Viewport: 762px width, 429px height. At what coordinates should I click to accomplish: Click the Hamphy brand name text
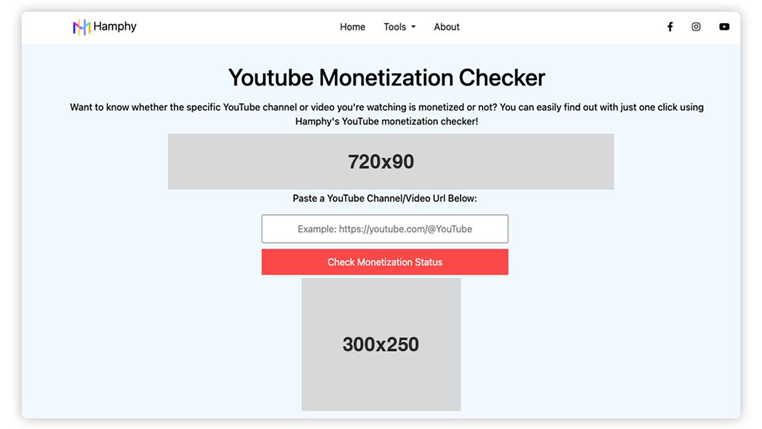[115, 26]
